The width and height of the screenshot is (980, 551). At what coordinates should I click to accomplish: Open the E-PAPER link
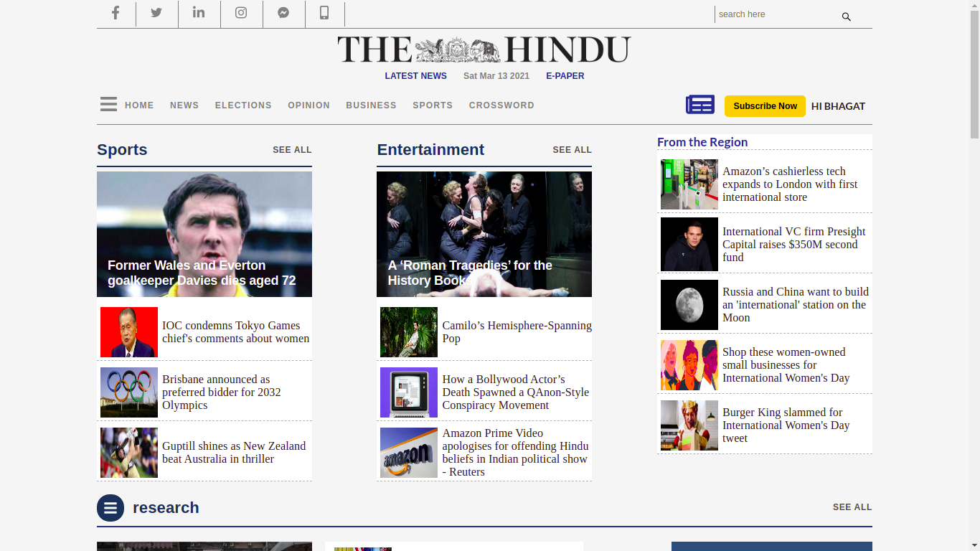[x=565, y=76]
